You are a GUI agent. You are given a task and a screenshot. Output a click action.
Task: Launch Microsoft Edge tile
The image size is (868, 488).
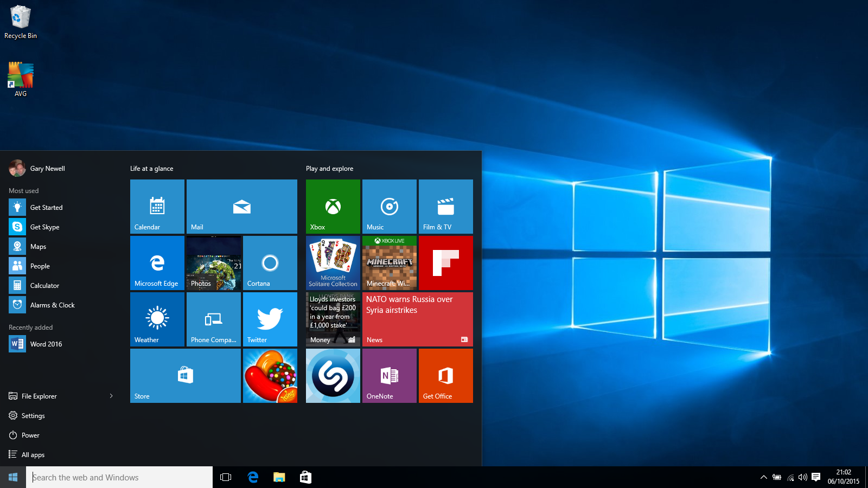point(157,263)
